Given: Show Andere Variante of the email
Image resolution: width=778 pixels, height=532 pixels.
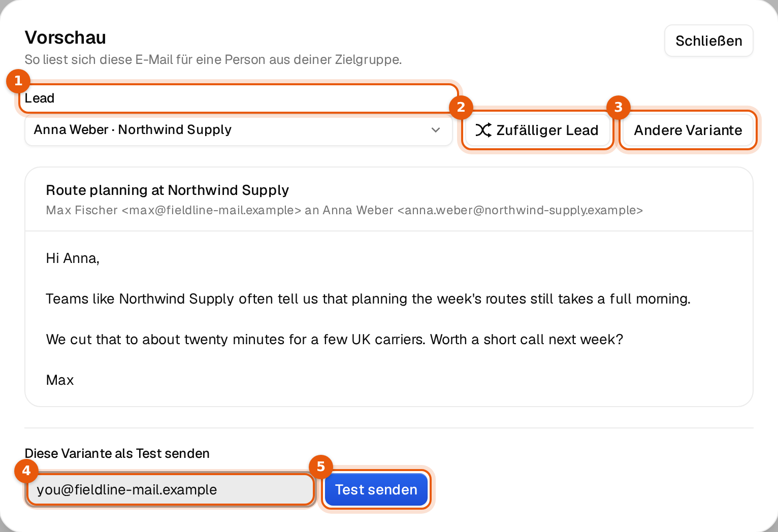Looking at the screenshot, I should [x=688, y=130].
